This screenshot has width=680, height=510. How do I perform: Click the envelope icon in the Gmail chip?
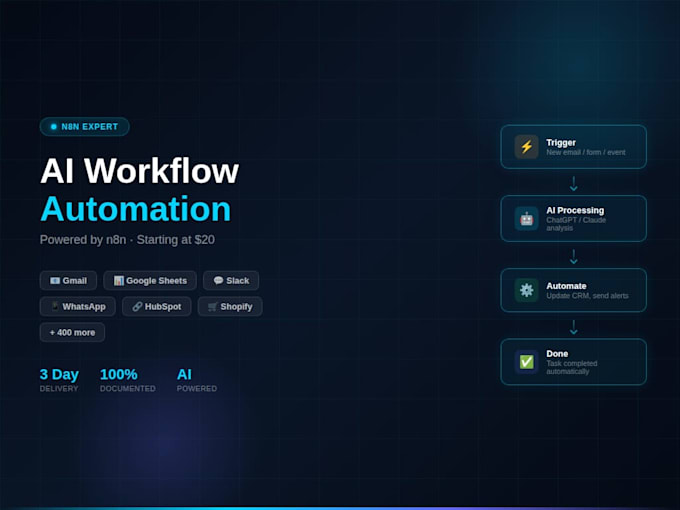pos(55,281)
